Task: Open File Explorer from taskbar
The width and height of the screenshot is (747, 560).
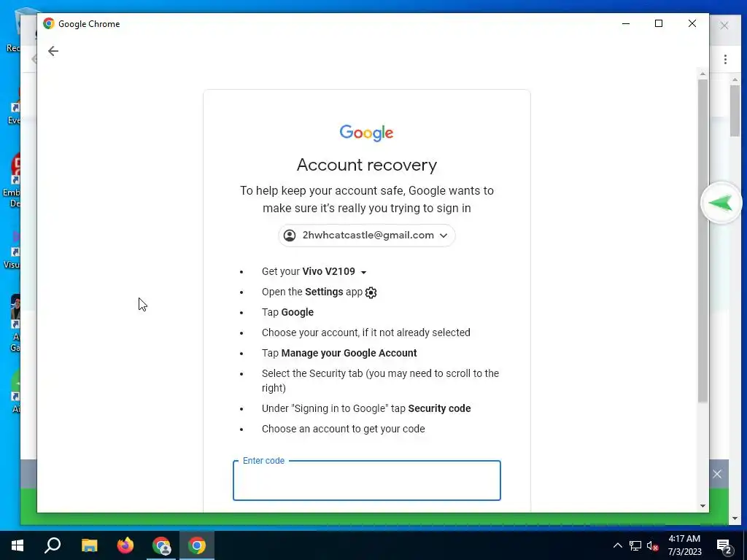Action: tap(89, 545)
